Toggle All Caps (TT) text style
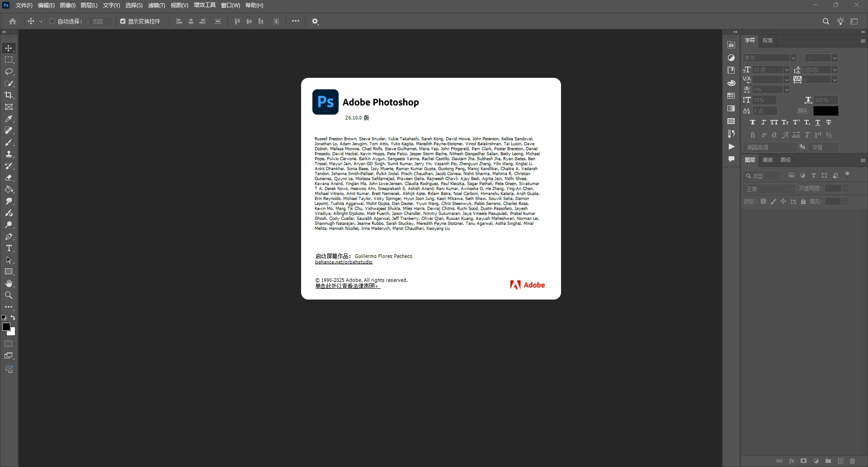The image size is (868, 467). click(774, 123)
